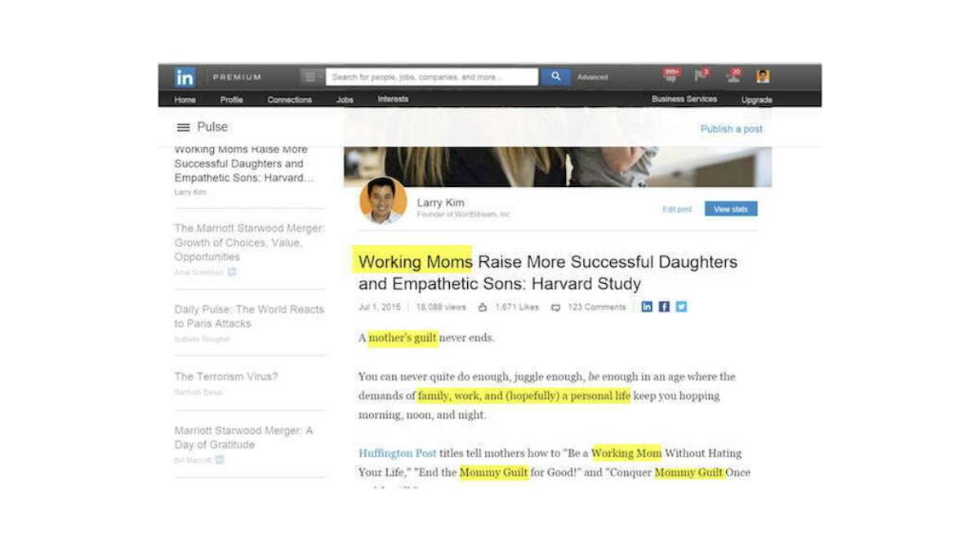Click the Publish a post link
The image size is (980, 551).
pyautogui.click(x=731, y=128)
